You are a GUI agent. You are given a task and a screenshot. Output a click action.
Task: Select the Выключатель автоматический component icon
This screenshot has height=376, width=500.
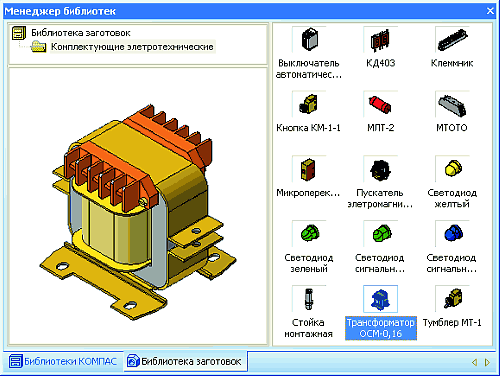(x=309, y=40)
